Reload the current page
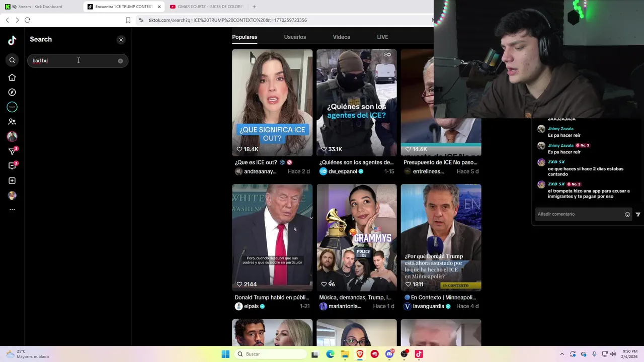Screen dimensions: 644x362 pyautogui.click(x=28, y=20)
